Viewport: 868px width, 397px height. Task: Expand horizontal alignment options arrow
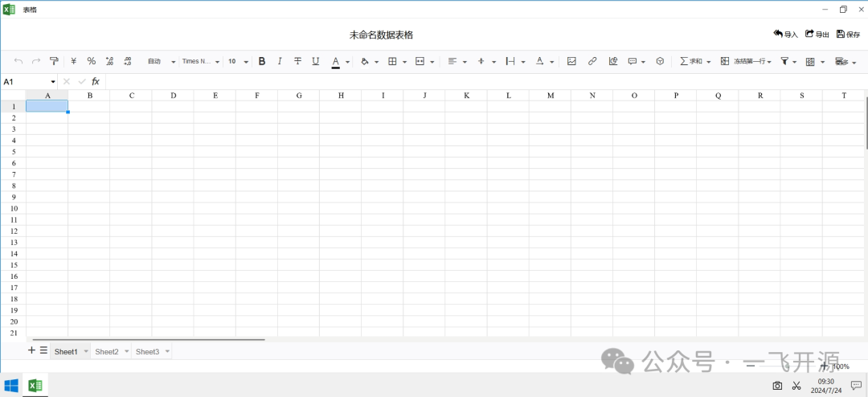(x=465, y=62)
